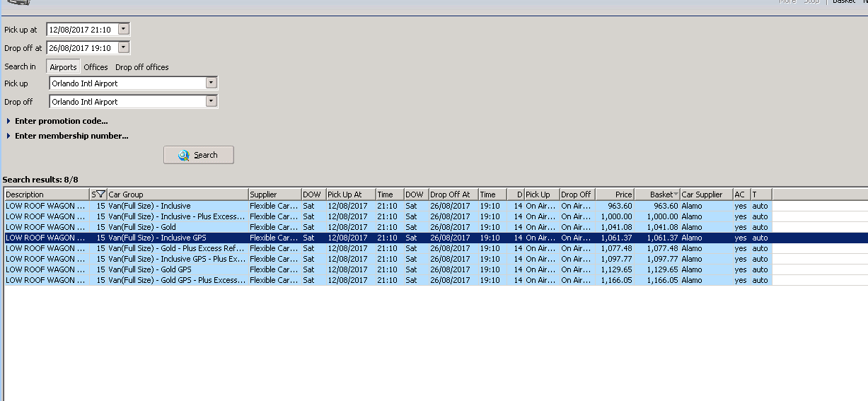This screenshot has height=401, width=868.
Task: Select row Van(Full Size) - Inclusive GPS
Action: point(388,238)
